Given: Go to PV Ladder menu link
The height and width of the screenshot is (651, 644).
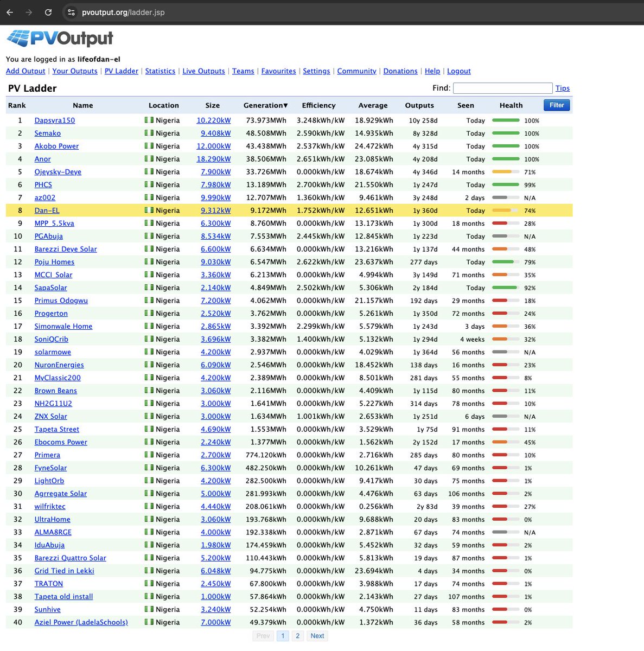Looking at the screenshot, I should pyautogui.click(x=122, y=71).
